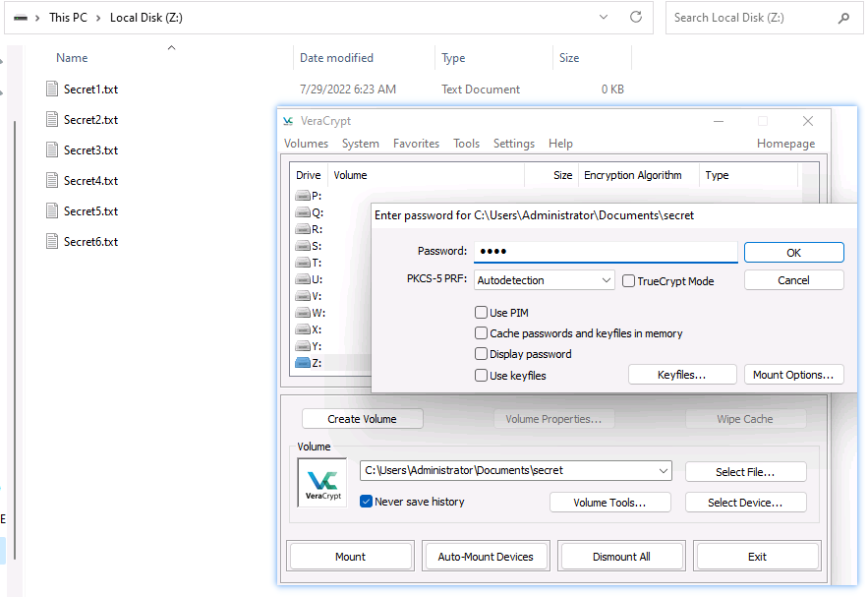Toggle the Display password checkbox

pos(482,354)
